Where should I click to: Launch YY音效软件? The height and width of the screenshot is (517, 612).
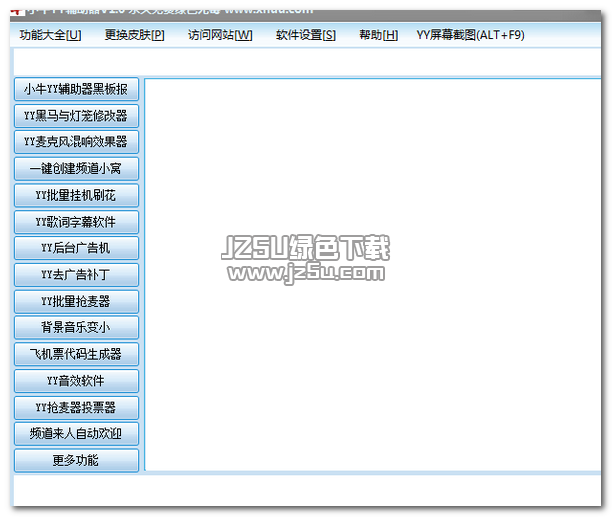click(x=76, y=381)
